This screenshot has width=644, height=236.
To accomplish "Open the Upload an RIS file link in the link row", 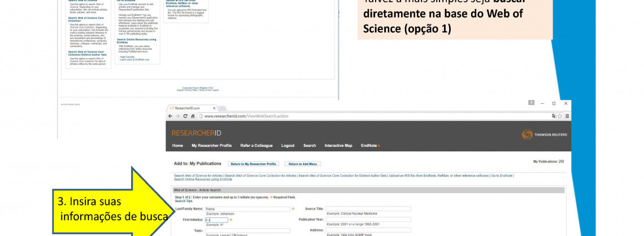I will click(x=438, y=176).
